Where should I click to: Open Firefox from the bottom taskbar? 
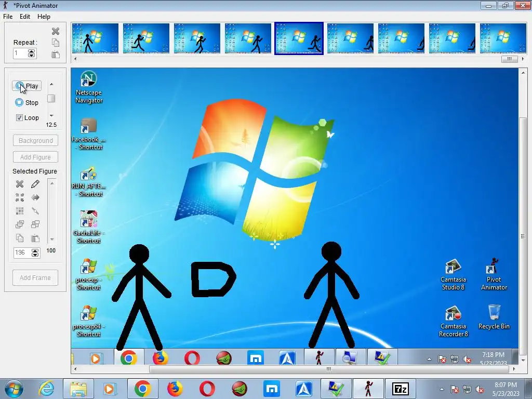click(x=175, y=389)
